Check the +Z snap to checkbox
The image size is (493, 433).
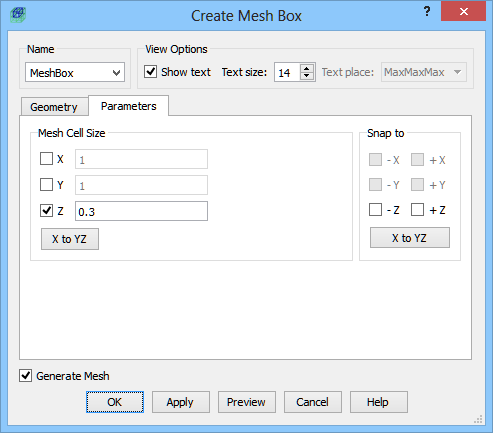point(417,210)
